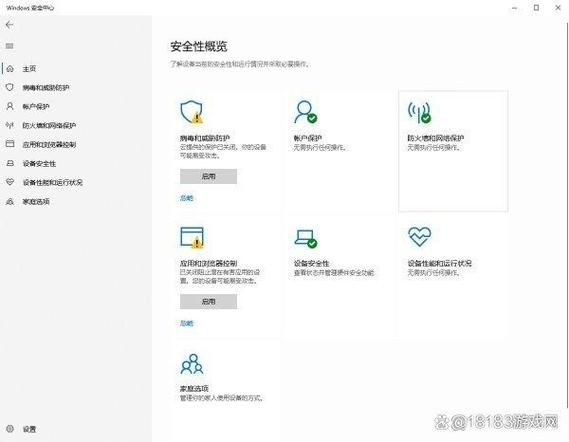The image size is (569, 442).
Task: Click the home icon in sidebar
Action: 10,68
